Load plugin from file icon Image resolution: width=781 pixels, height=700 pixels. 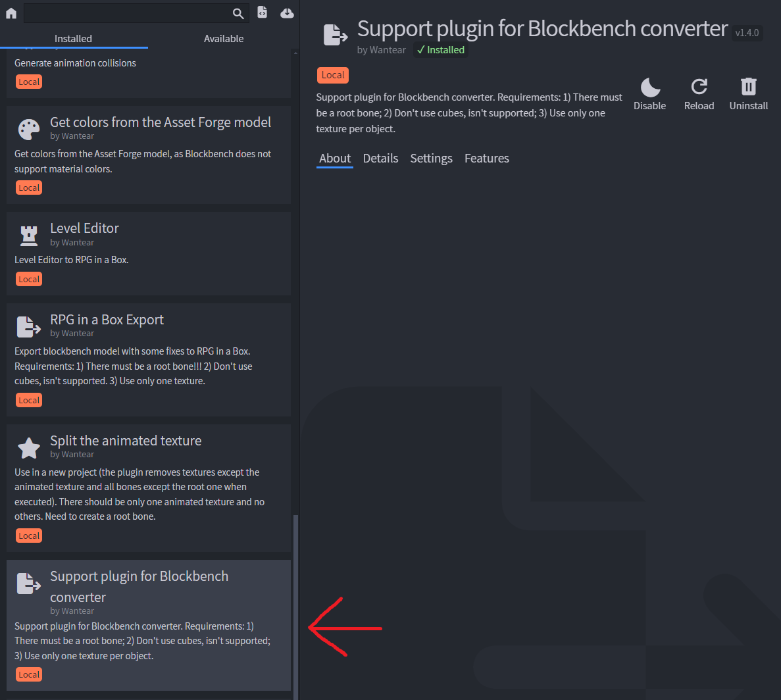pyautogui.click(x=263, y=12)
